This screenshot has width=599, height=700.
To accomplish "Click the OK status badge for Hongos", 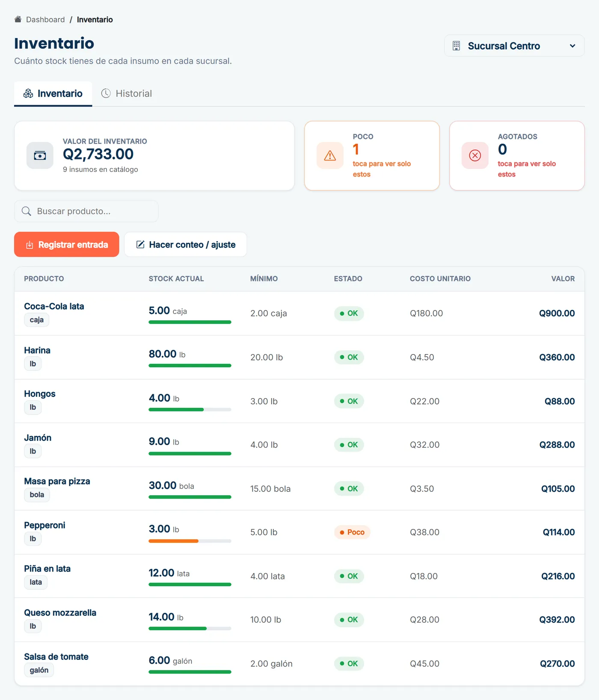I will tap(349, 401).
